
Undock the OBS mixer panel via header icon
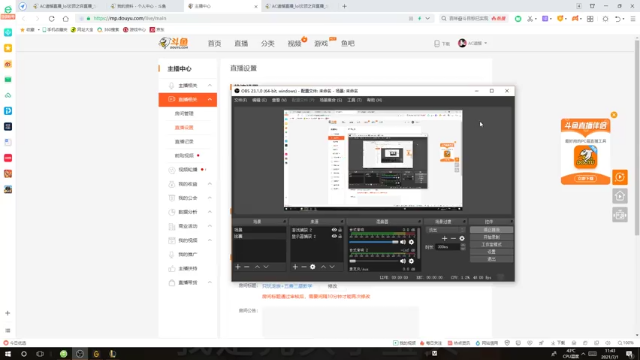click(419, 222)
